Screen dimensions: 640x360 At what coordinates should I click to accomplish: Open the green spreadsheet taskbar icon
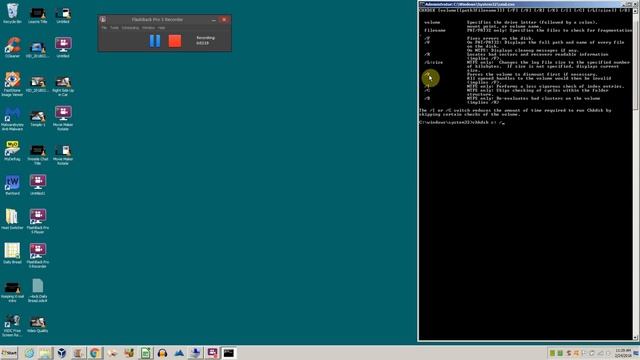click(146, 353)
